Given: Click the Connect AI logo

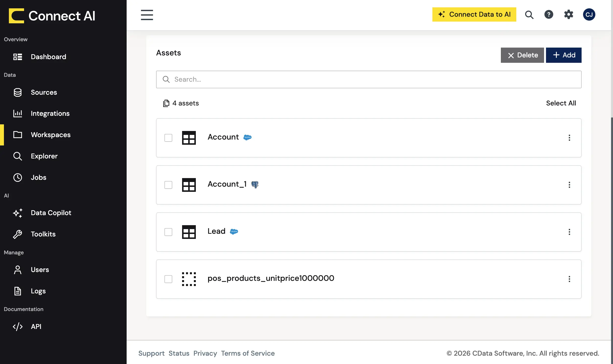Looking at the screenshot, I should pyautogui.click(x=52, y=16).
